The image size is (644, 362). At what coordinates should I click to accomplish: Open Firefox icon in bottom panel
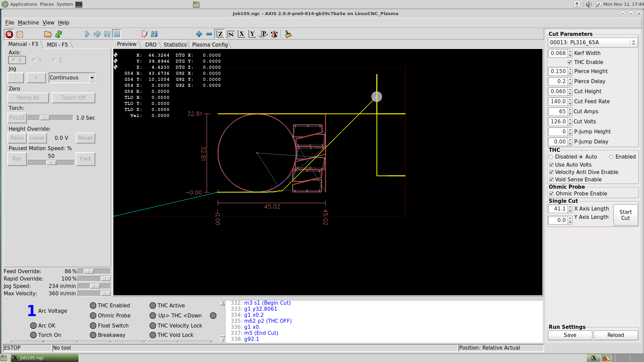tap(606, 358)
